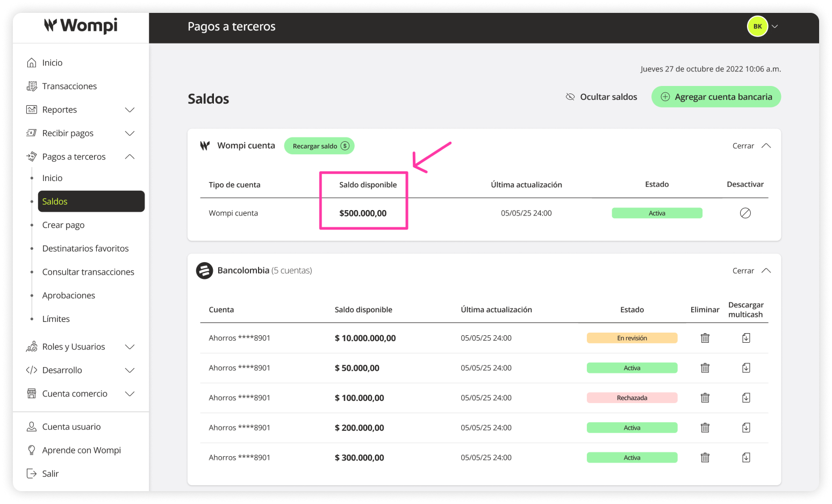This screenshot has height=504, width=832.
Task: Click the Wompi logo in the sidebar
Action: click(x=81, y=25)
